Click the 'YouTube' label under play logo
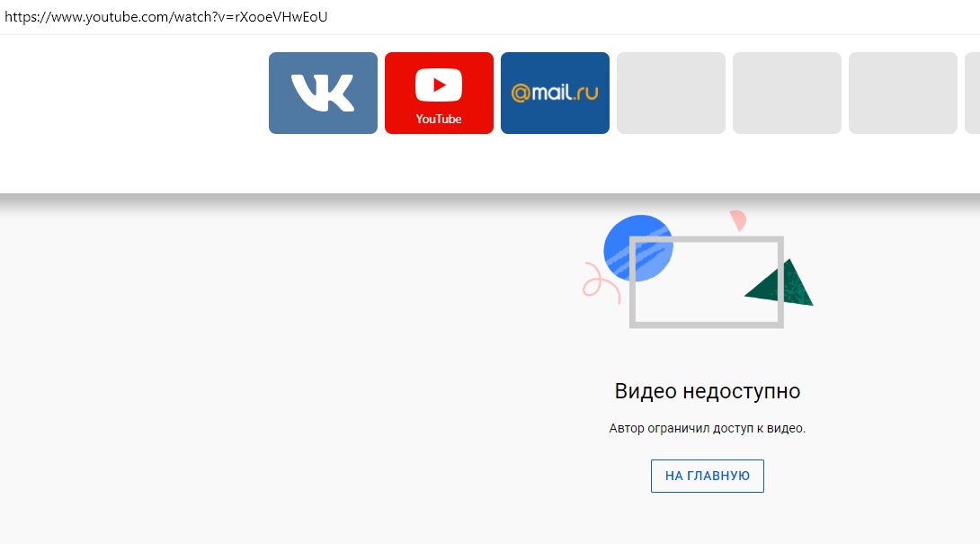Image resolution: width=980 pixels, height=544 pixels. [x=439, y=119]
